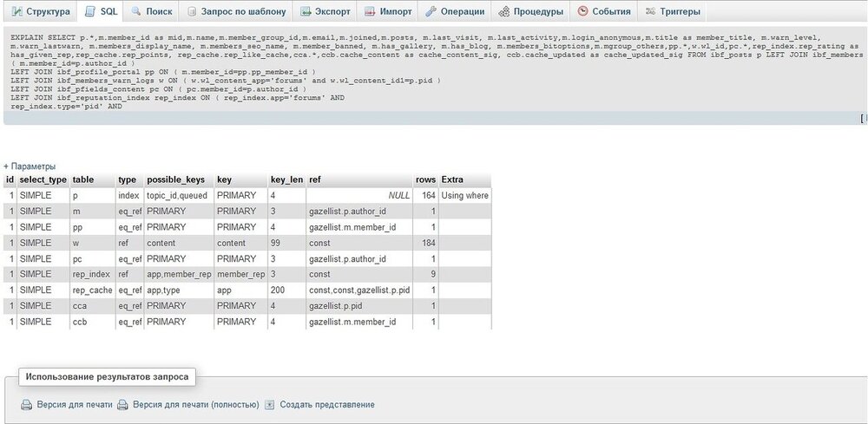868x424 pixels.
Task: Click the Создать представление link
Action: click(x=327, y=405)
